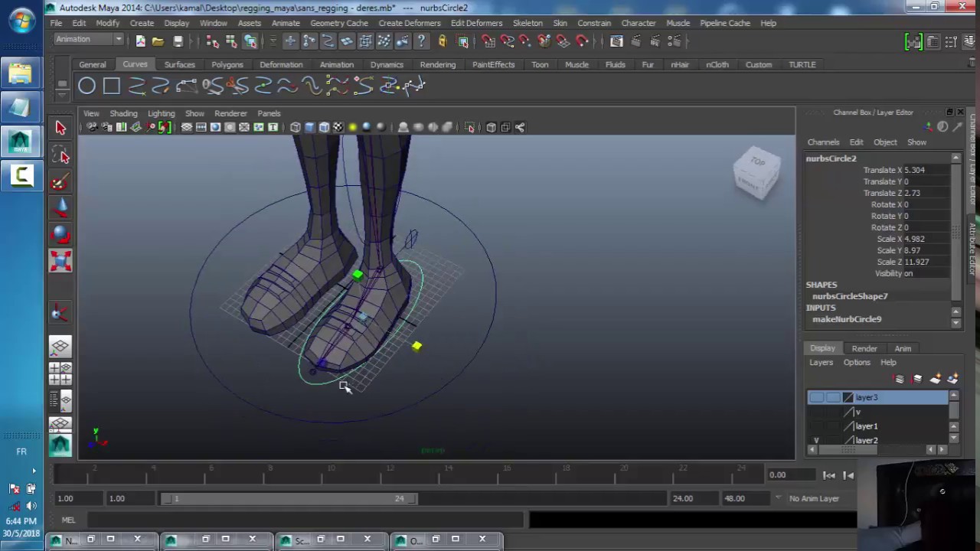Click the open scene folder icon
The height and width of the screenshot is (551, 980).
coord(158,41)
